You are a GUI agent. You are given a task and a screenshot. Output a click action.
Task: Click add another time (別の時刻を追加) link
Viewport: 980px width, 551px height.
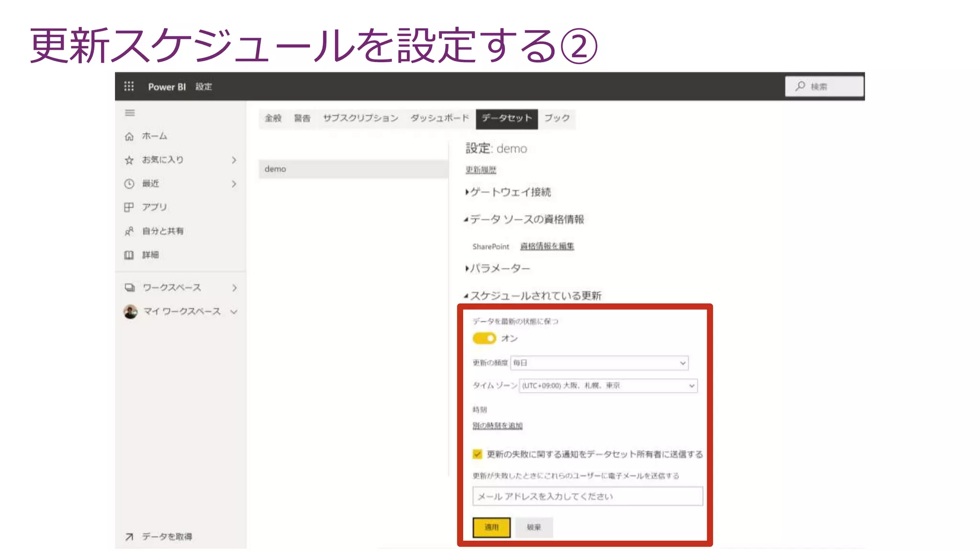coord(498,426)
